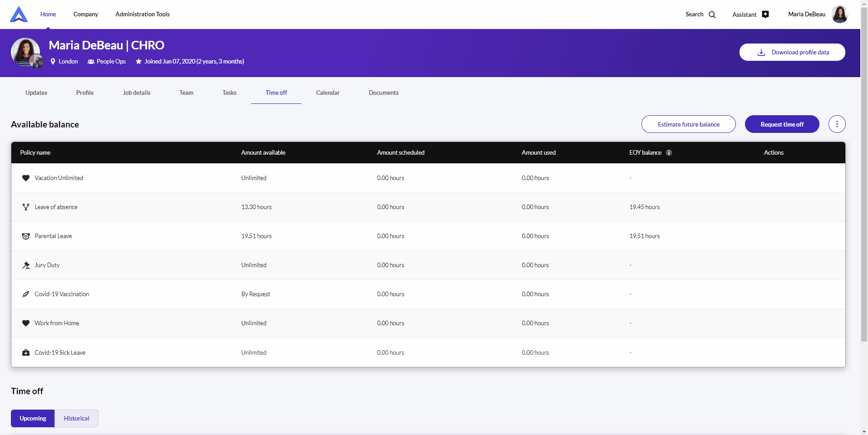868x435 pixels.
Task: Click the Parental Leave panda icon
Action: pyautogui.click(x=26, y=236)
